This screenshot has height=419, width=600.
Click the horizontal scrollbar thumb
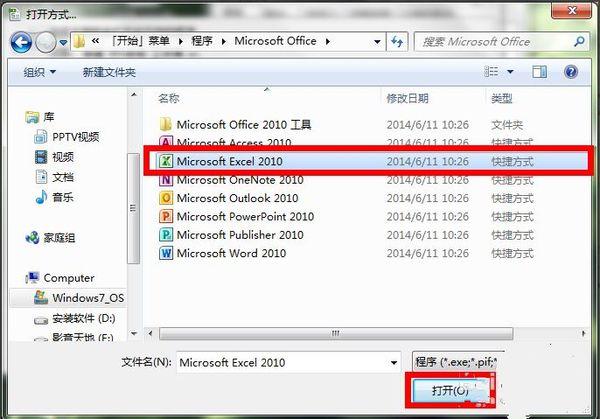tap(336, 334)
